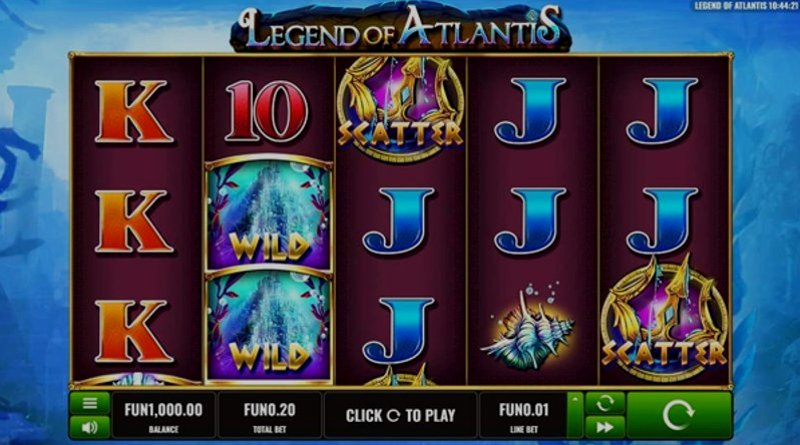Enable autoplay with the circular arrows icon
Screen dimensions: 800x445
(605, 404)
